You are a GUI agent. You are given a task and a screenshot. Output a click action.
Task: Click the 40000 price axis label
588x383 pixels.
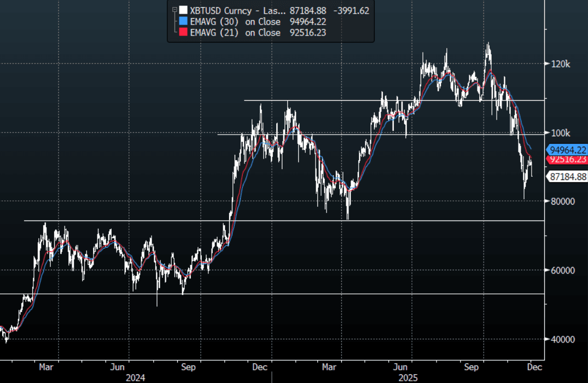(x=562, y=339)
